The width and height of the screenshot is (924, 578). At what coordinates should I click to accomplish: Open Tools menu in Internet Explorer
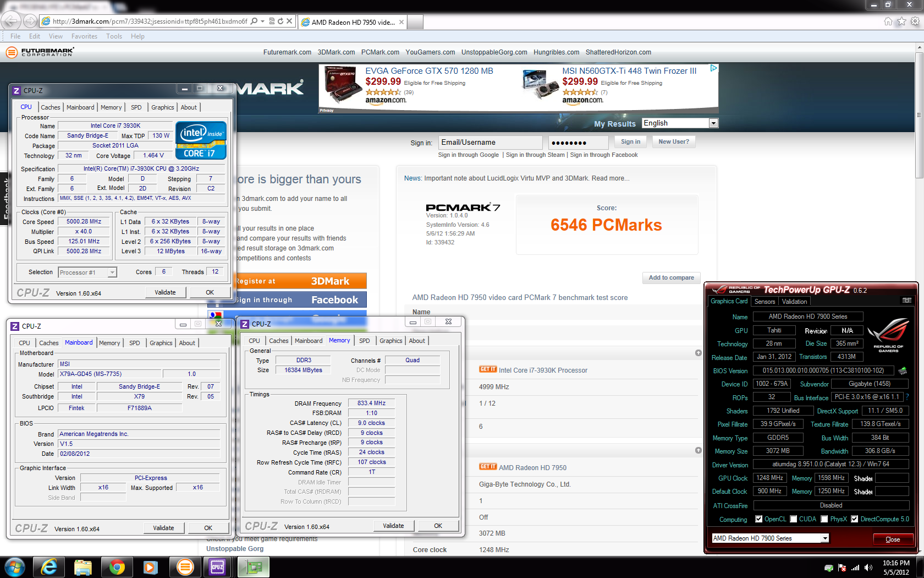[x=114, y=36]
